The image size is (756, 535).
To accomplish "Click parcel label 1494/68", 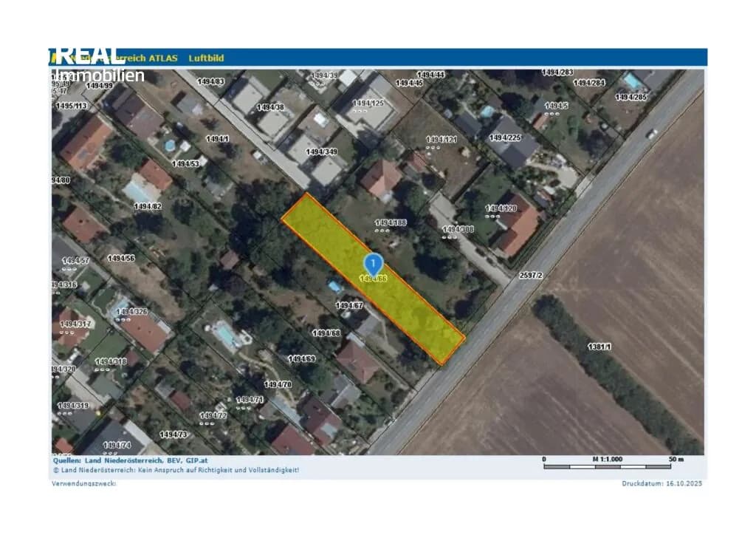I will (326, 333).
